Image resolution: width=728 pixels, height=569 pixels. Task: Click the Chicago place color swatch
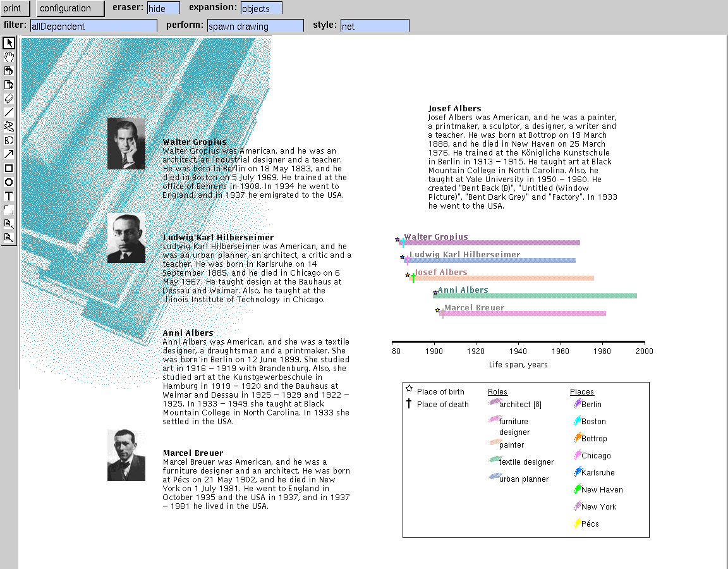(578, 455)
